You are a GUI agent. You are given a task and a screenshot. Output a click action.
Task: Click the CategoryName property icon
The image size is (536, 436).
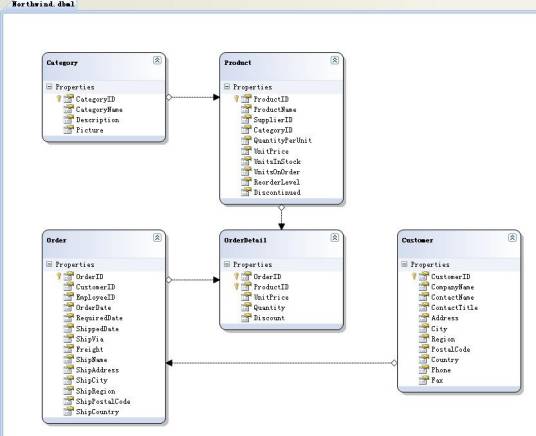pos(69,109)
